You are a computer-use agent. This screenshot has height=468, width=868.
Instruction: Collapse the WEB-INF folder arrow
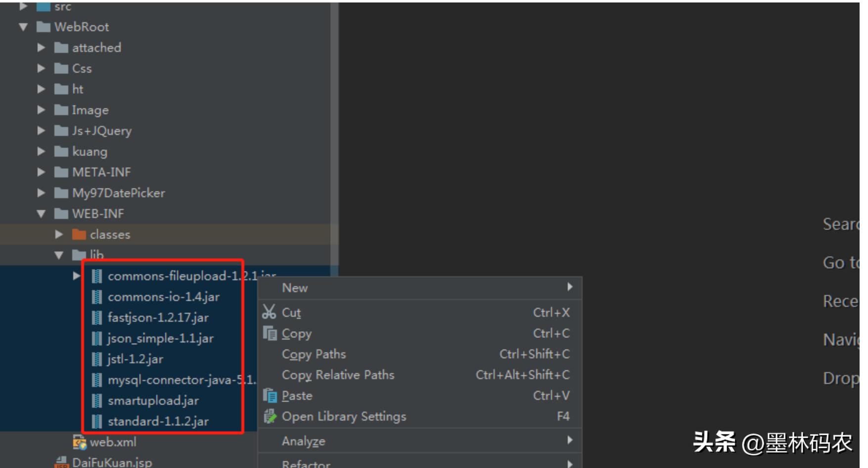[41, 213]
